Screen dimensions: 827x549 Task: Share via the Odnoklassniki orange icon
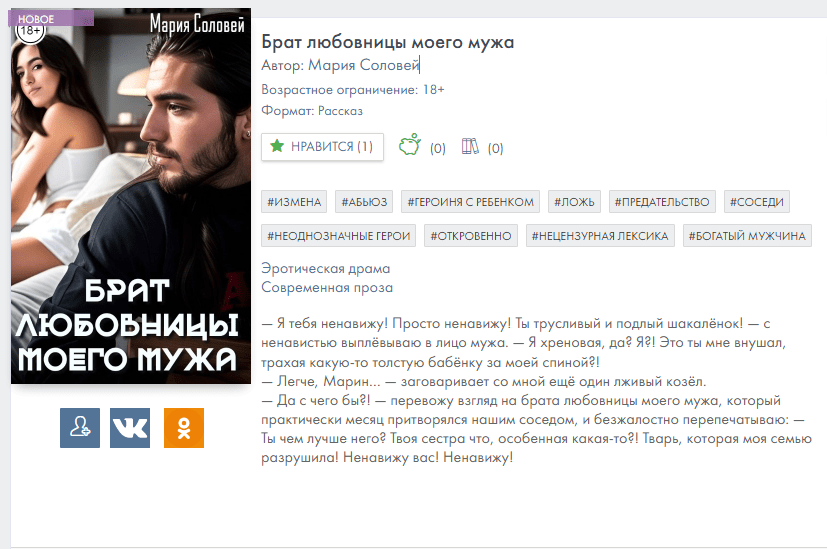(184, 428)
